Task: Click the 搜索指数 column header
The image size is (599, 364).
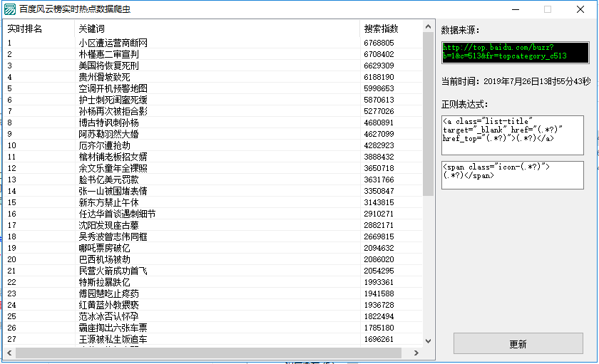Action: [x=391, y=28]
